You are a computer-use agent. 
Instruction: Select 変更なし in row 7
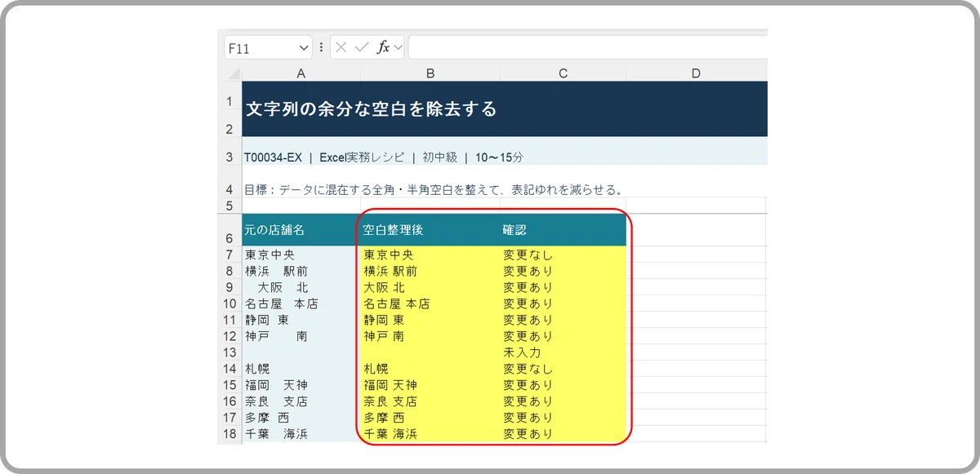(x=563, y=255)
